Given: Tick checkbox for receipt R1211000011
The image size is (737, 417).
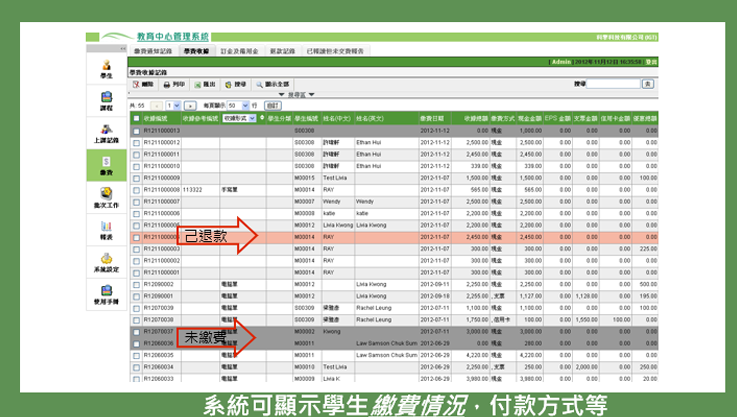Looking at the screenshot, I should coord(136,155).
